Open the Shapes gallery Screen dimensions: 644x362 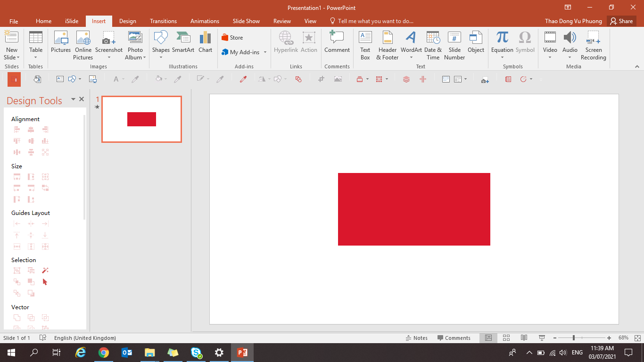point(161,45)
